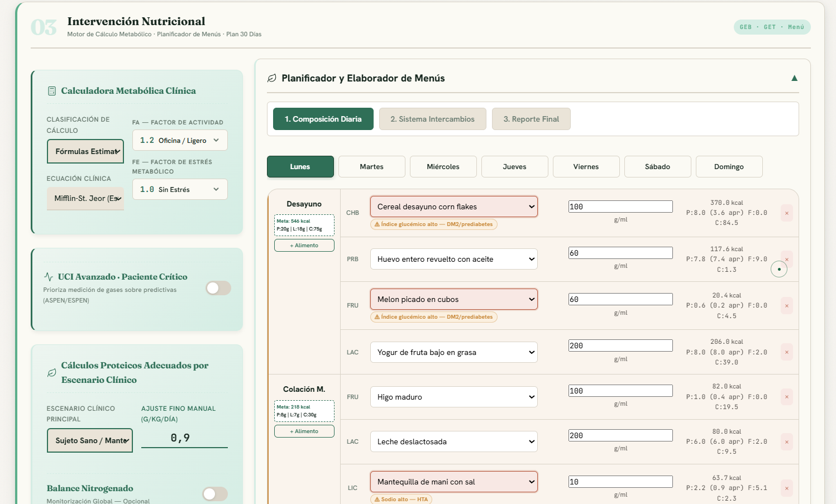
Task: Remove the Mantequilla de mani row
Action: 787,488
